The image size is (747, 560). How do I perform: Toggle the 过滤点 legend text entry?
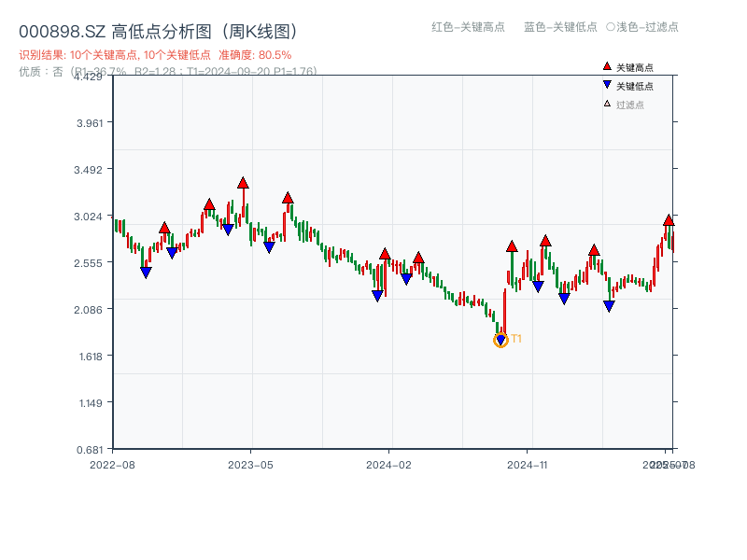(x=630, y=105)
